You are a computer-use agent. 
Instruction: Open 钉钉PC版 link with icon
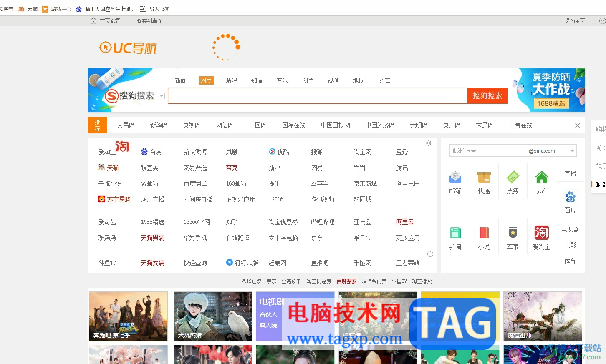pos(242,263)
